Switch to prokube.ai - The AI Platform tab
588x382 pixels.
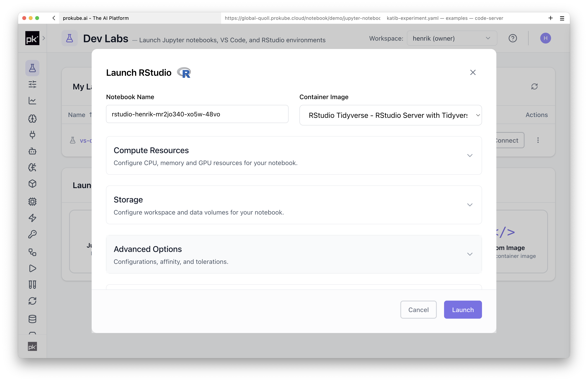(140, 18)
